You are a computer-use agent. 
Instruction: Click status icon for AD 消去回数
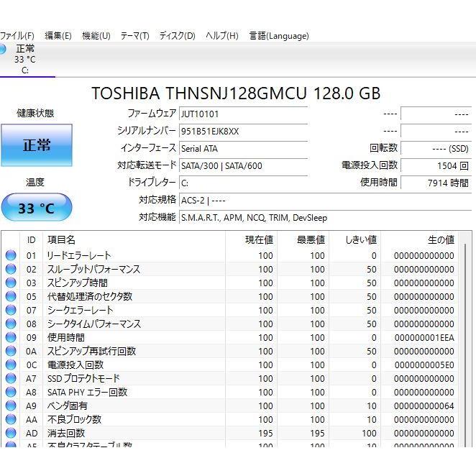point(11,433)
